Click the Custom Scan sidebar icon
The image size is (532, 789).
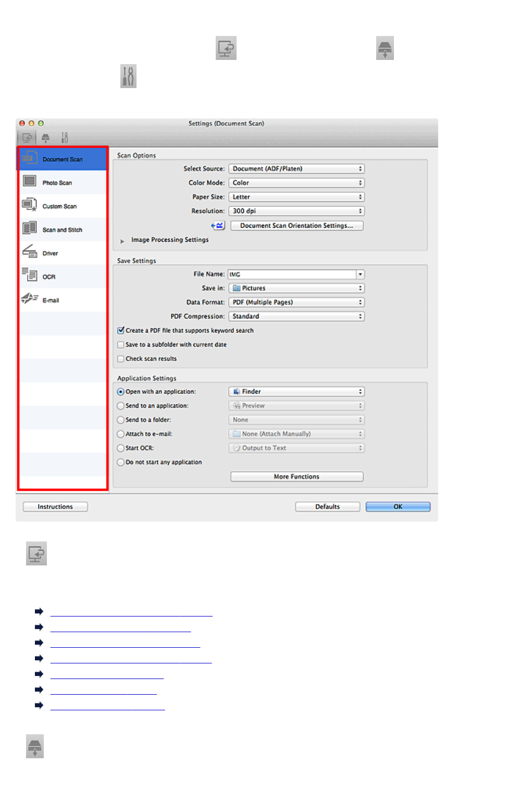point(29,204)
